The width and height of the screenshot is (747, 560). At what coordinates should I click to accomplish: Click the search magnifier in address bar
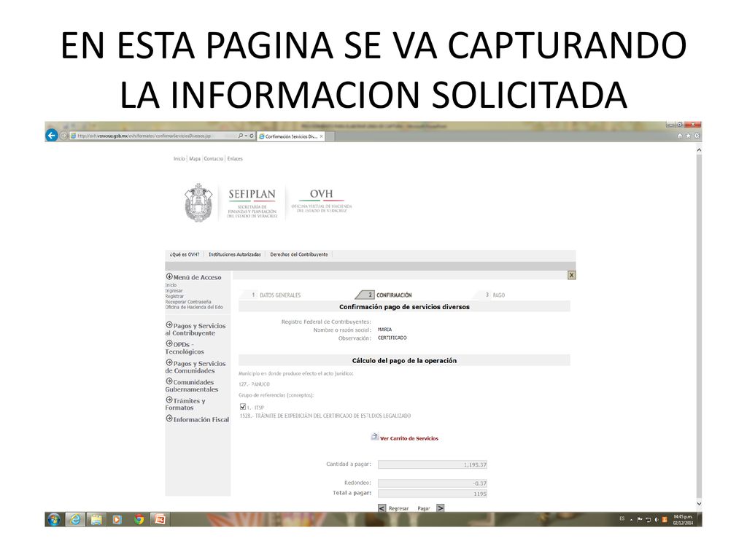(x=241, y=136)
